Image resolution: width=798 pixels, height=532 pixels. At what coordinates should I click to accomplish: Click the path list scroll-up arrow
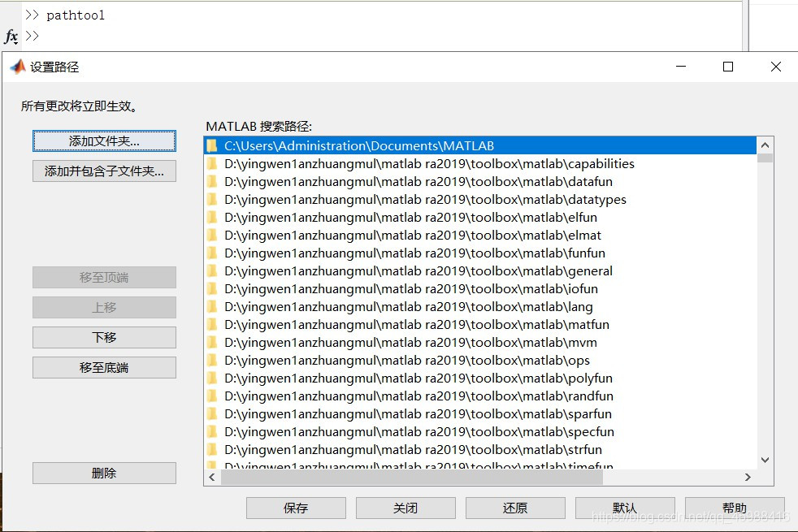(765, 145)
